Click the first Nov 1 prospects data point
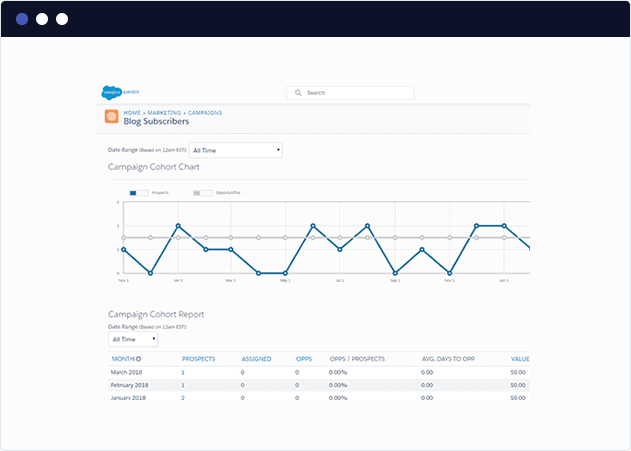Screen dimensions: 631x451 click(x=124, y=249)
